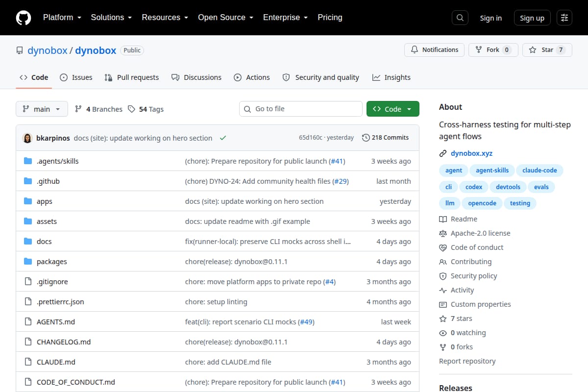Click the Notifications button
The image size is (588, 392).
point(434,50)
